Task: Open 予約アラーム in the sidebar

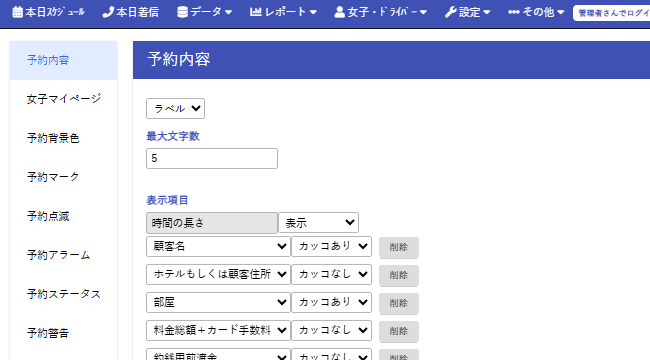Action: [58, 255]
